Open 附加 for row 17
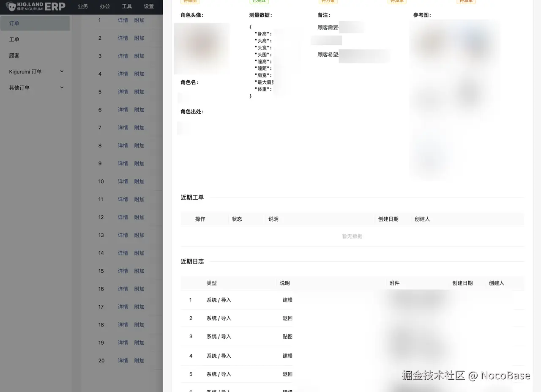541x392 pixels. (139, 307)
